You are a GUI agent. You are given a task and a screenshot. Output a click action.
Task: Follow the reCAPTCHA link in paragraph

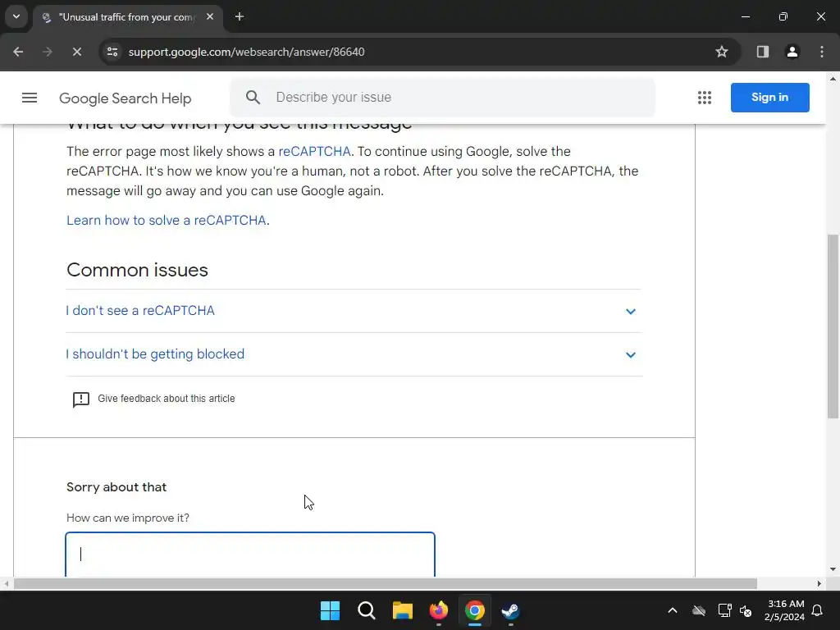click(314, 152)
